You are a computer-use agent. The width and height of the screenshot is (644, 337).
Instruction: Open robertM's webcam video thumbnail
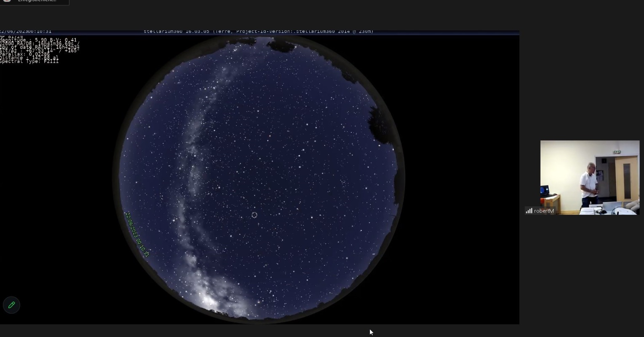pos(590,178)
